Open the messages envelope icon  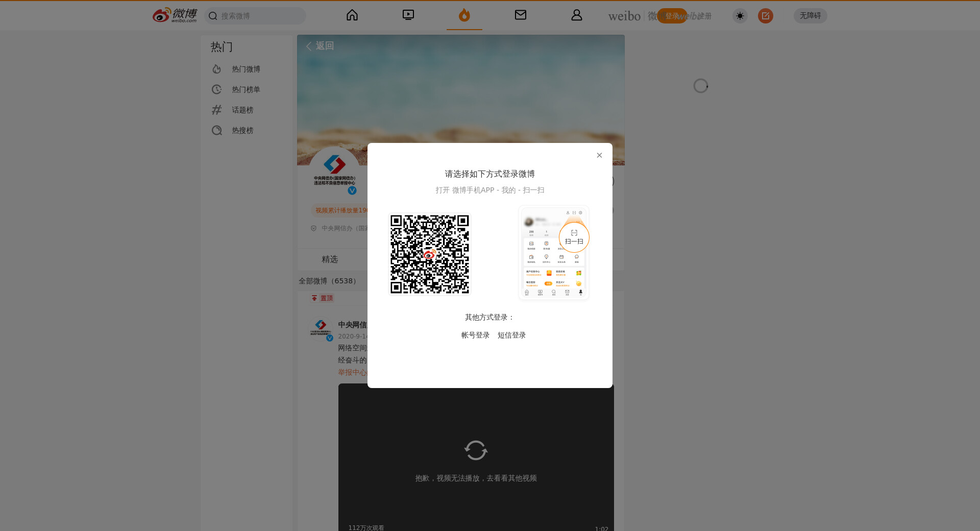[521, 15]
